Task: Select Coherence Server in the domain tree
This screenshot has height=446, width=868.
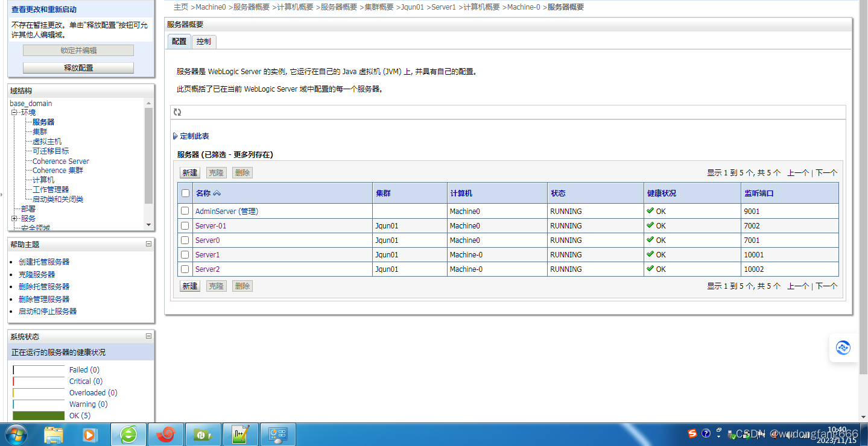Action: (x=61, y=161)
